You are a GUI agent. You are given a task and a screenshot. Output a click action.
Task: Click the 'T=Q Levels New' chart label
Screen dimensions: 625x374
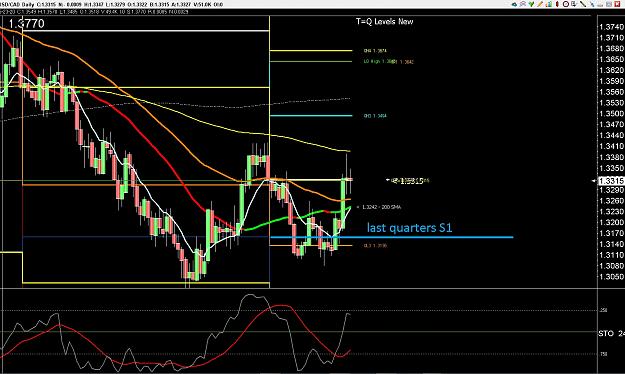pyautogui.click(x=384, y=22)
